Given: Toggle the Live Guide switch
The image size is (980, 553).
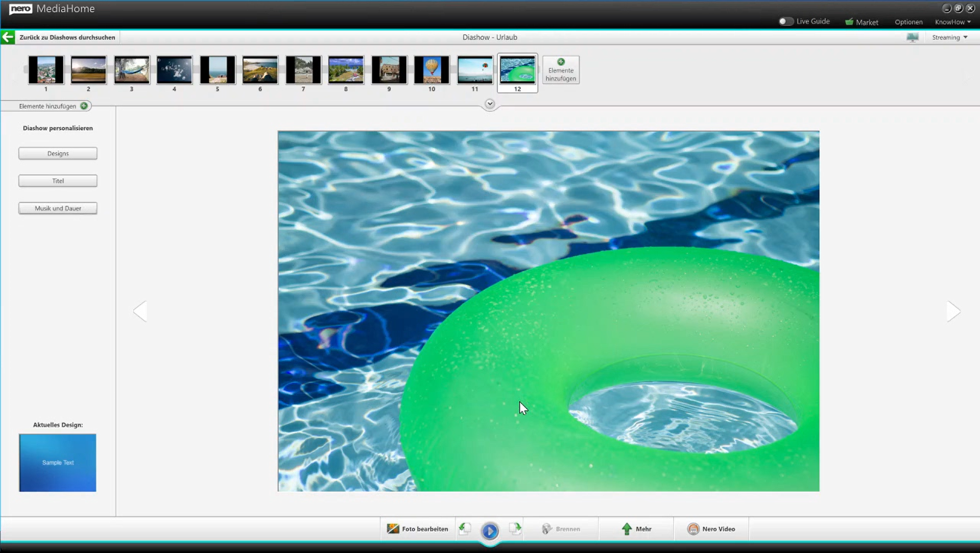Looking at the screenshot, I should (x=786, y=21).
